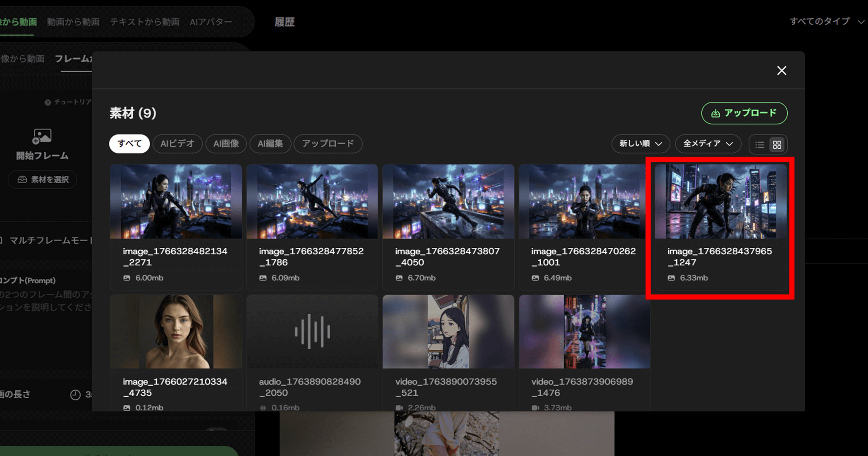Screen dimensions: 868x456
Task: Click the tutorial help icon
Action: pos(48,102)
